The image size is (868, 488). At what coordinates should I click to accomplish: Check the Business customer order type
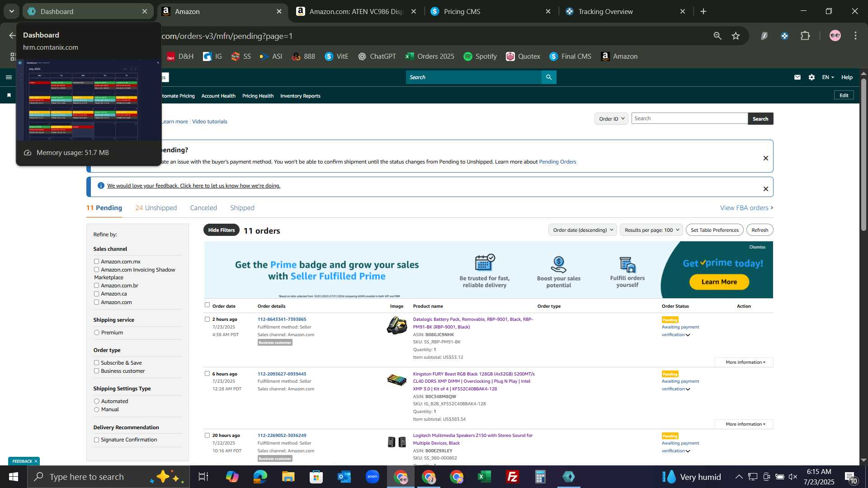(x=96, y=371)
